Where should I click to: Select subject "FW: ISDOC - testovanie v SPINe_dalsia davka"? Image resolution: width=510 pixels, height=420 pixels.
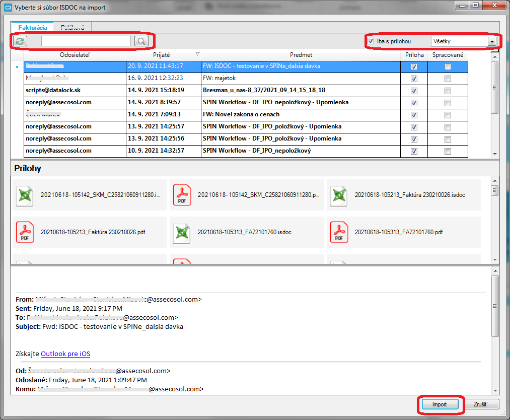pyautogui.click(x=301, y=66)
